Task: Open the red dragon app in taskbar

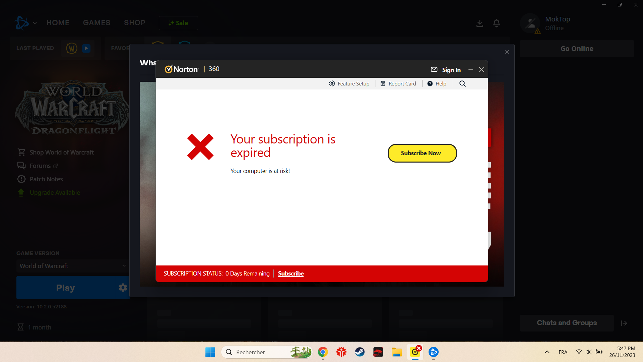Action: (378, 352)
